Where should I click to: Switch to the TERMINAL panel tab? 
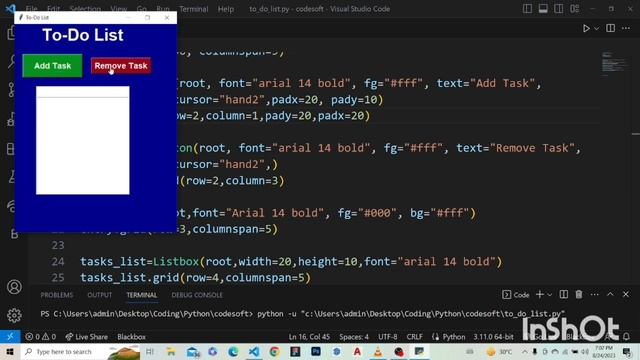click(x=142, y=295)
